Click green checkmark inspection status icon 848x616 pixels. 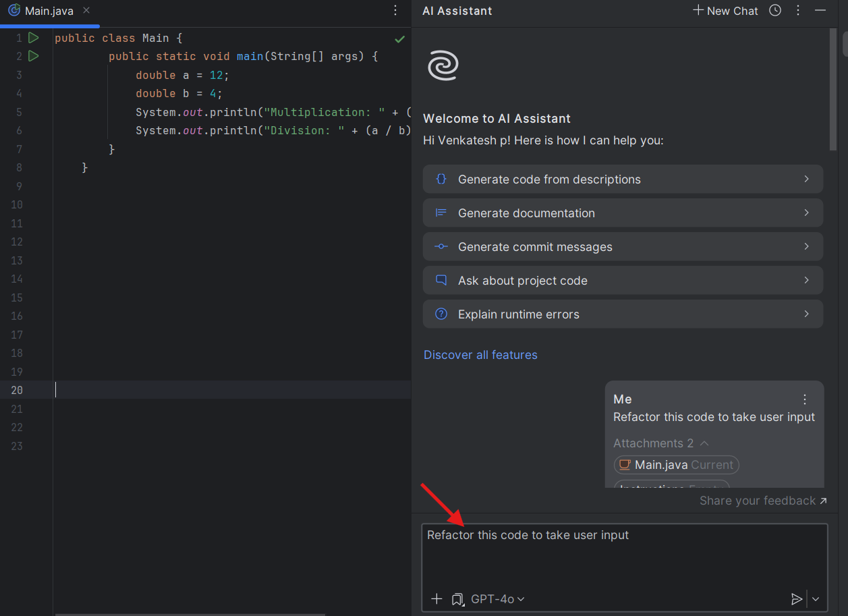pyautogui.click(x=399, y=39)
